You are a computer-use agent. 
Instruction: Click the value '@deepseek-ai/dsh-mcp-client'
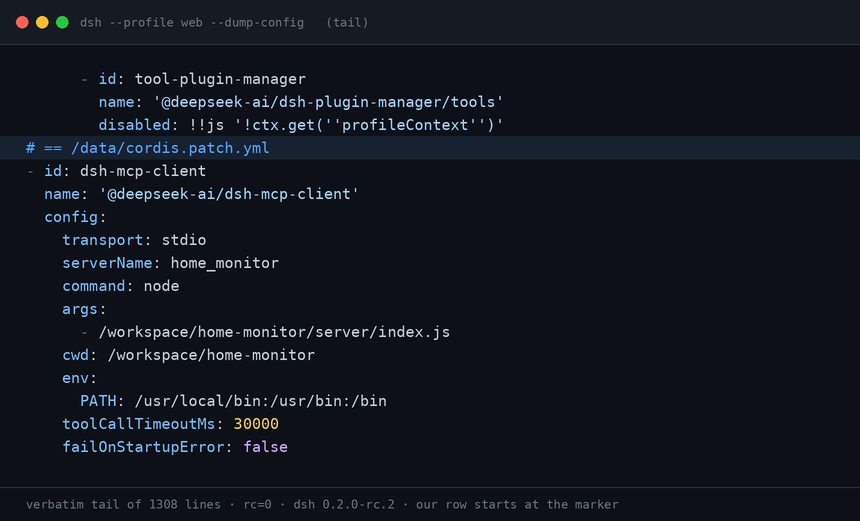click(229, 194)
